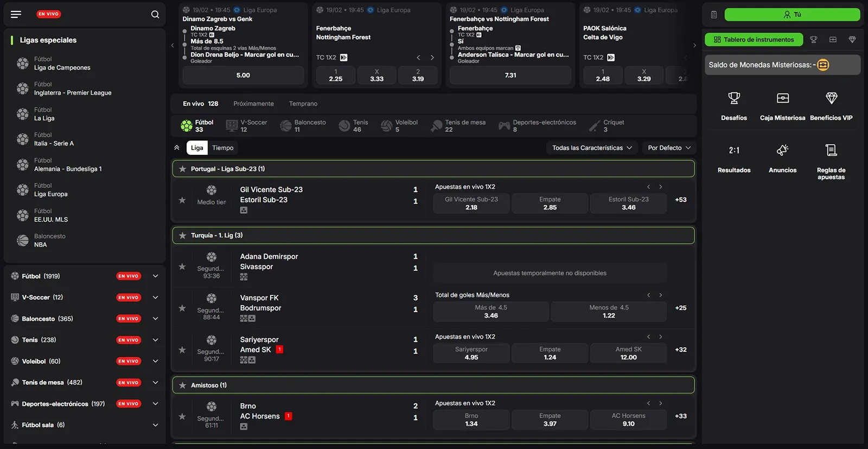Open stats icon under Estoril Sub-23

pyautogui.click(x=244, y=210)
